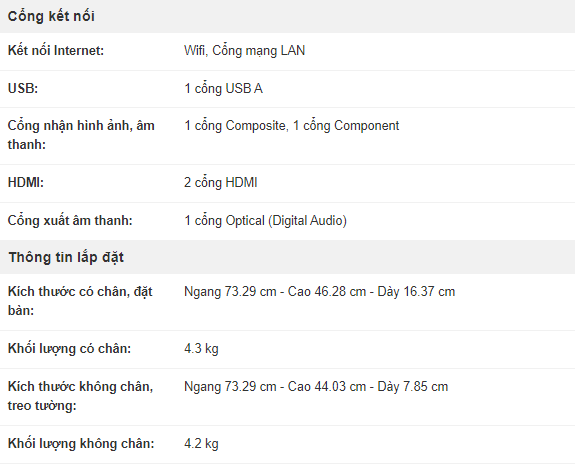This screenshot has height=467, width=580.
Task: Select the 'Cổng xuất âm thanh:' label
Action: [x=70, y=221]
